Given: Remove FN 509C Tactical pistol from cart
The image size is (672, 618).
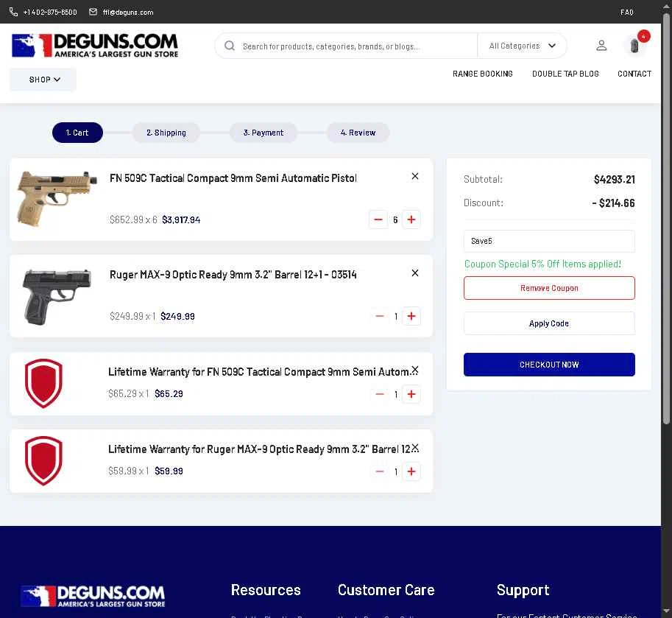Looking at the screenshot, I should 415,176.
